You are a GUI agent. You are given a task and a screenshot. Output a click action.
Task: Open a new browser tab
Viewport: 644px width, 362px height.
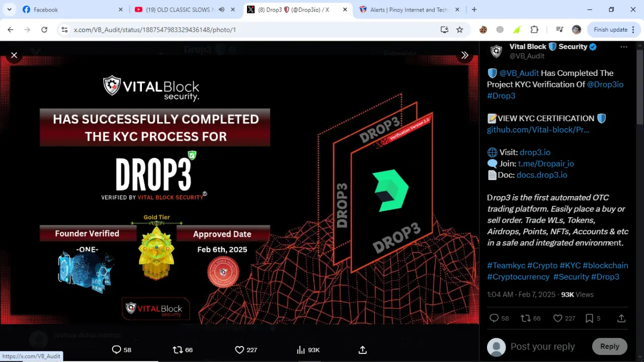474,10
